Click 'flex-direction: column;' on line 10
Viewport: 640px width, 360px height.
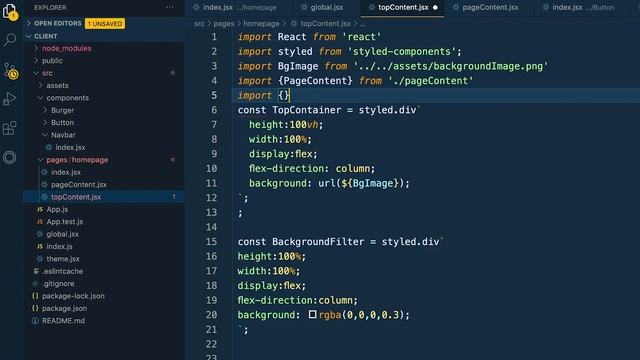coord(312,168)
